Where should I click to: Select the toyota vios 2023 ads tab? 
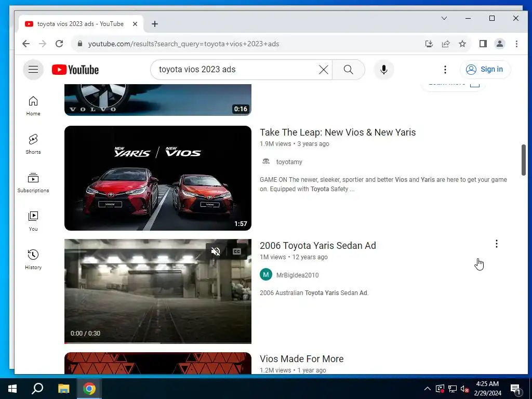click(81, 24)
